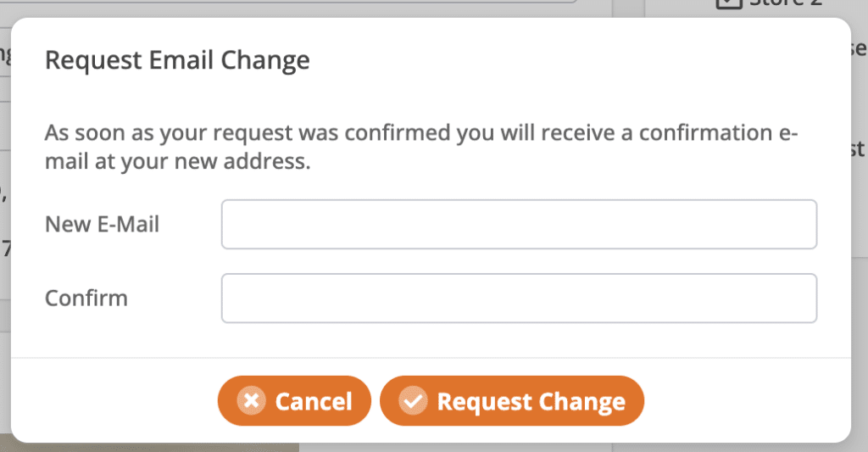Image resolution: width=868 pixels, height=452 pixels.
Task: Click the Store 2 icon behind dialog
Action: point(728,3)
